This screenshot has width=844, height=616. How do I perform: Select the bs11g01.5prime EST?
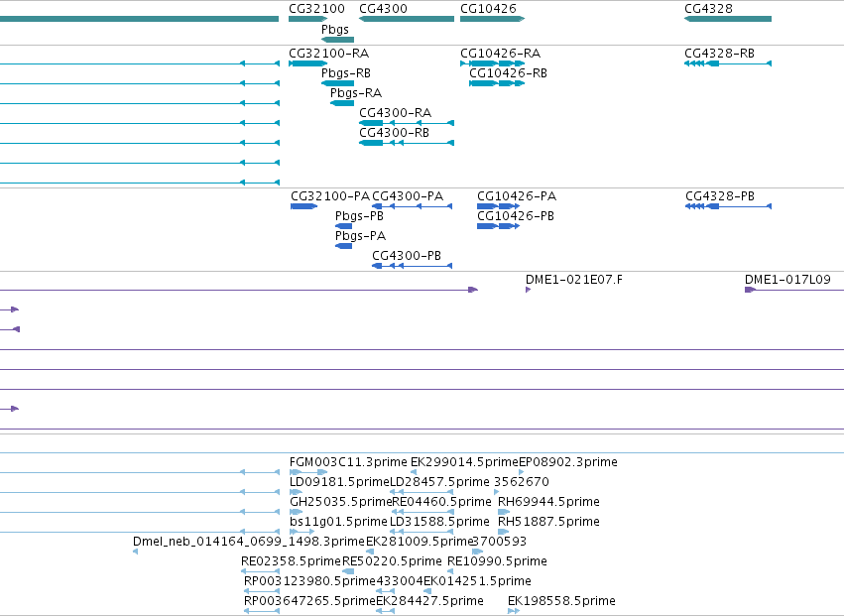coord(301,532)
